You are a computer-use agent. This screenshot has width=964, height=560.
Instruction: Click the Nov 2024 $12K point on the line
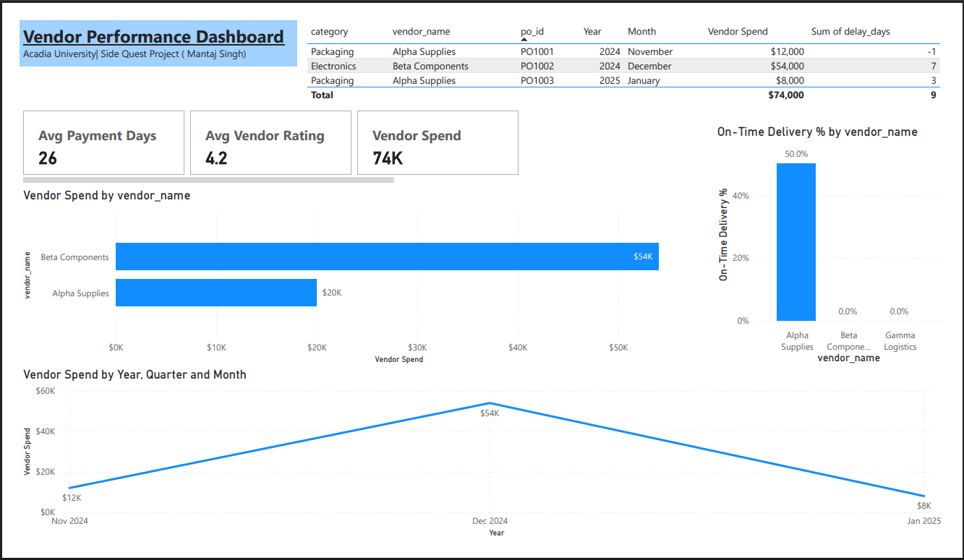[x=69, y=487]
